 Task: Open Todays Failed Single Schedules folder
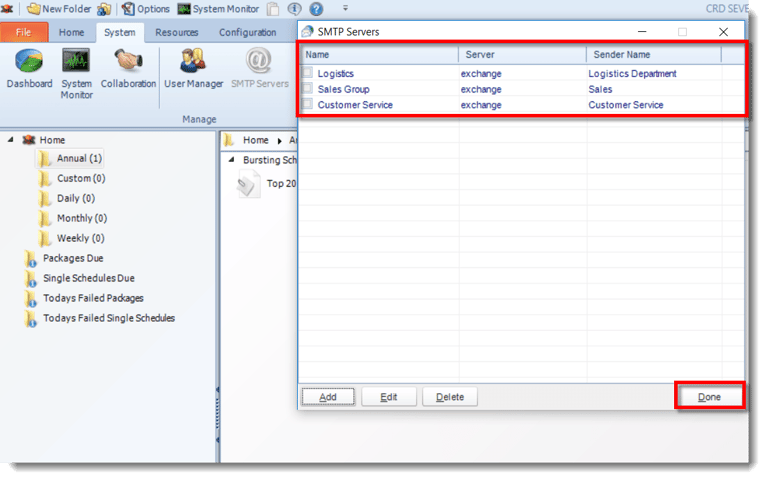[x=100, y=318]
